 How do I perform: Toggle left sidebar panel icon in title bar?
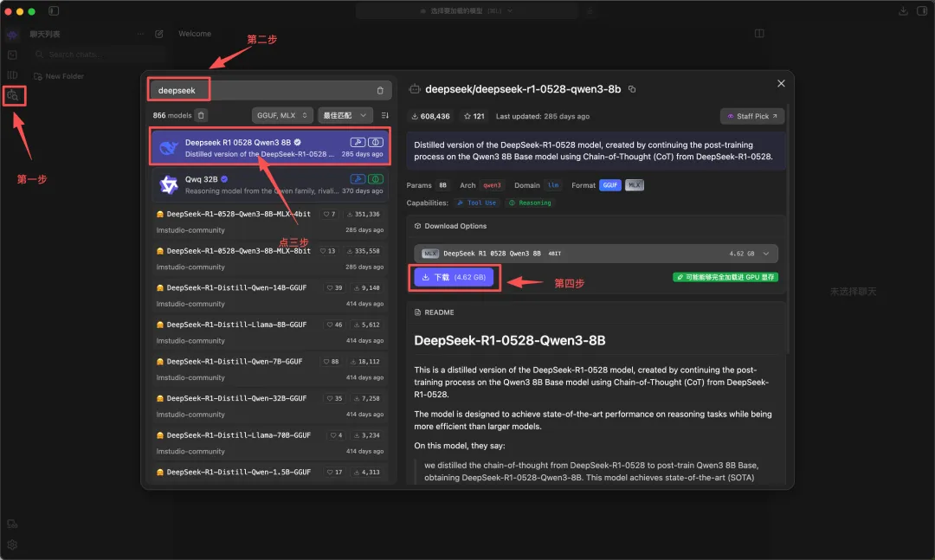[54, 10]
